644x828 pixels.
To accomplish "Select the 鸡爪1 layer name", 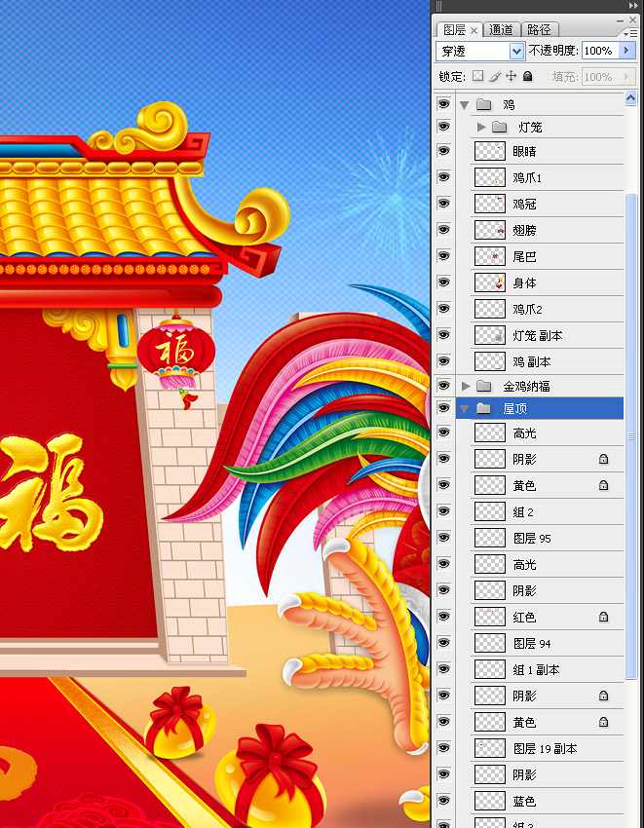I will click(x=527, y=178).
